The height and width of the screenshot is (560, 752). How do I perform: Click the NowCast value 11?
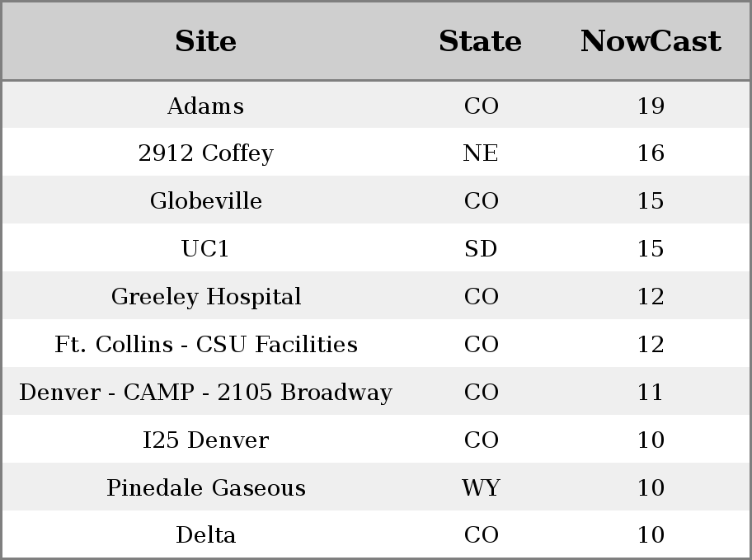(x=650, y=392)
